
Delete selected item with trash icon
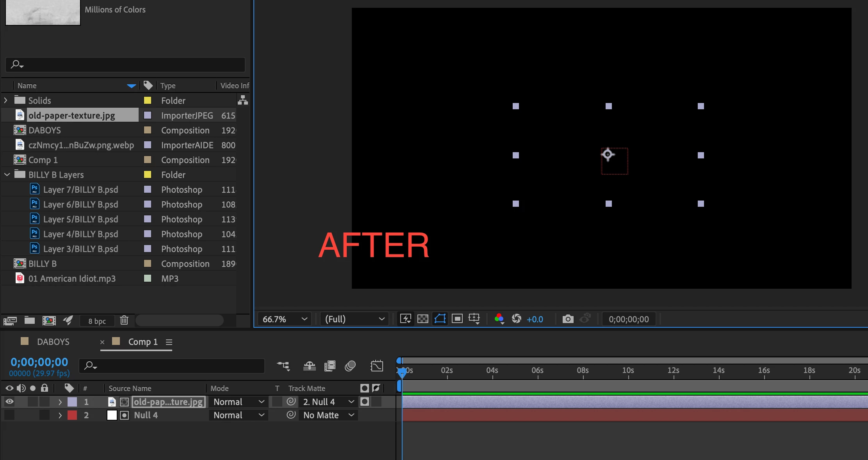(124, 321)
